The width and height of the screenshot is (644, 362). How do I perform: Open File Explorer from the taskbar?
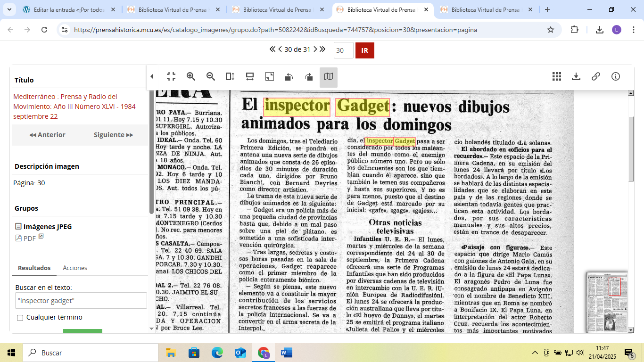click(171, 353)
